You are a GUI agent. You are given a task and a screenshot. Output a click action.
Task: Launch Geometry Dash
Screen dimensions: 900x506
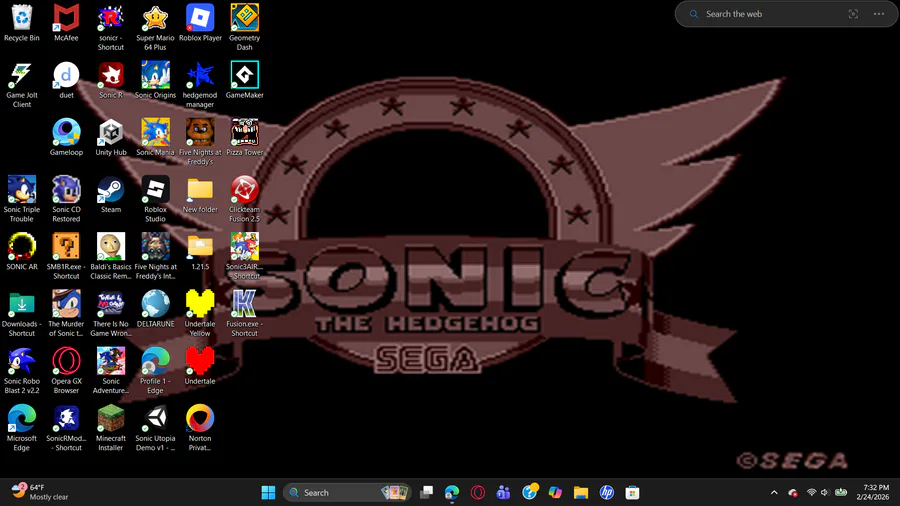245,28
